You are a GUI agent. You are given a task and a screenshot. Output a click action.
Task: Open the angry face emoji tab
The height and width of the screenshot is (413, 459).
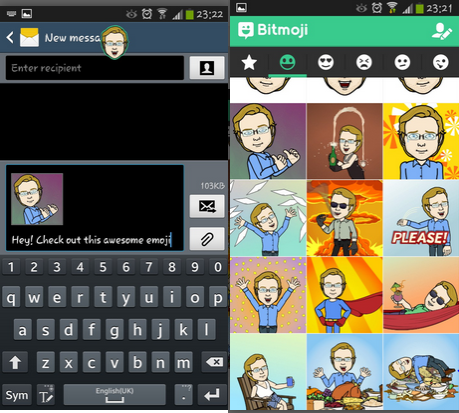[364, 62]
